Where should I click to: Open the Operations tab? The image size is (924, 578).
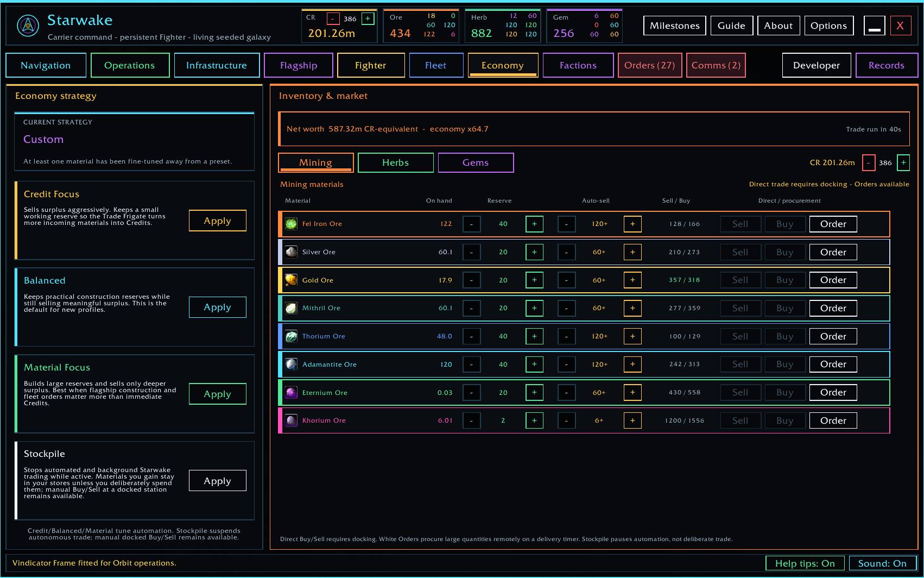tap(130, 65)
